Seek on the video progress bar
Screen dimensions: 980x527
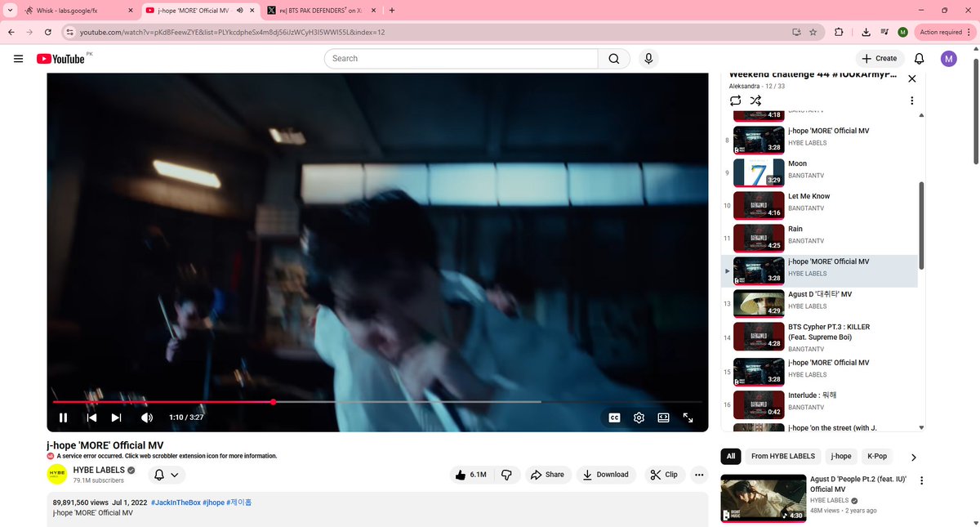pyautogui.click(x=377, y=402)
